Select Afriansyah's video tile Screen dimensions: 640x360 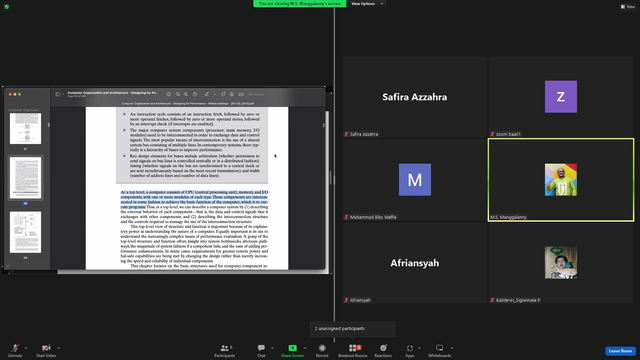[x=415, y=263]
